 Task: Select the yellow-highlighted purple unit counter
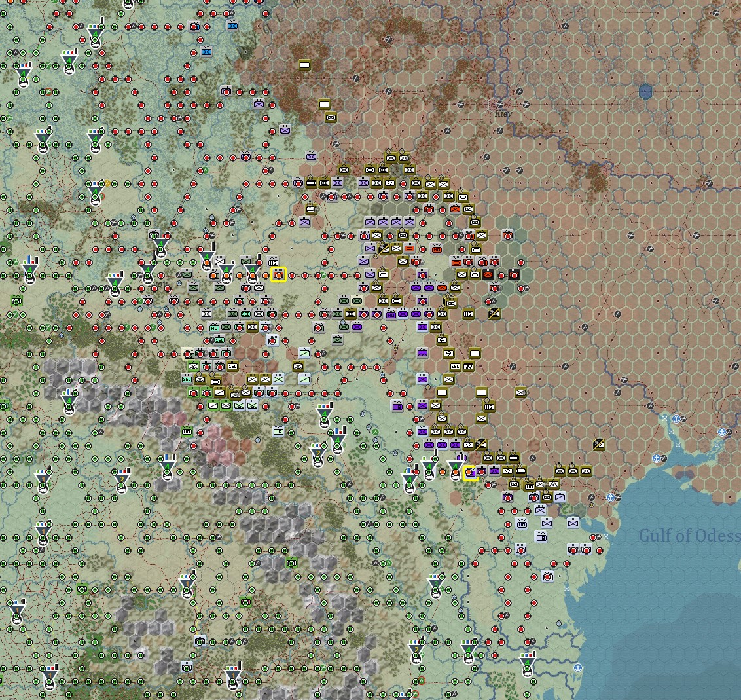point(471,473)
